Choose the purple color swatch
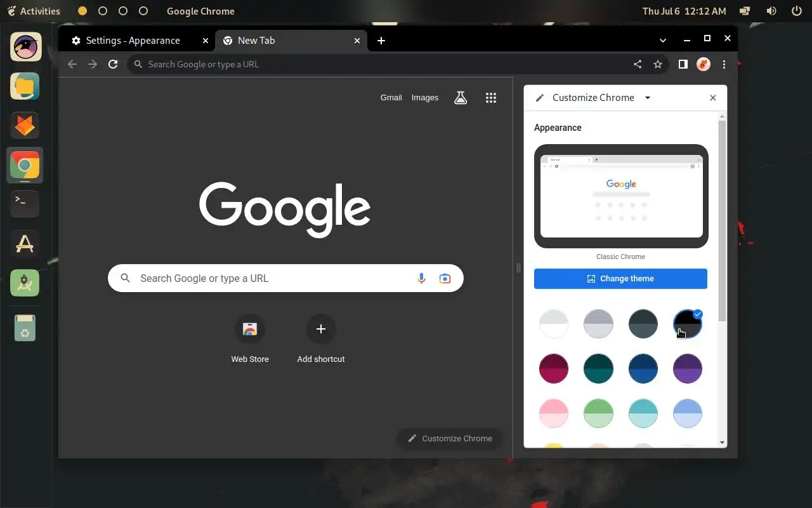Screen dimensions: 812x508 coord(688,369)
